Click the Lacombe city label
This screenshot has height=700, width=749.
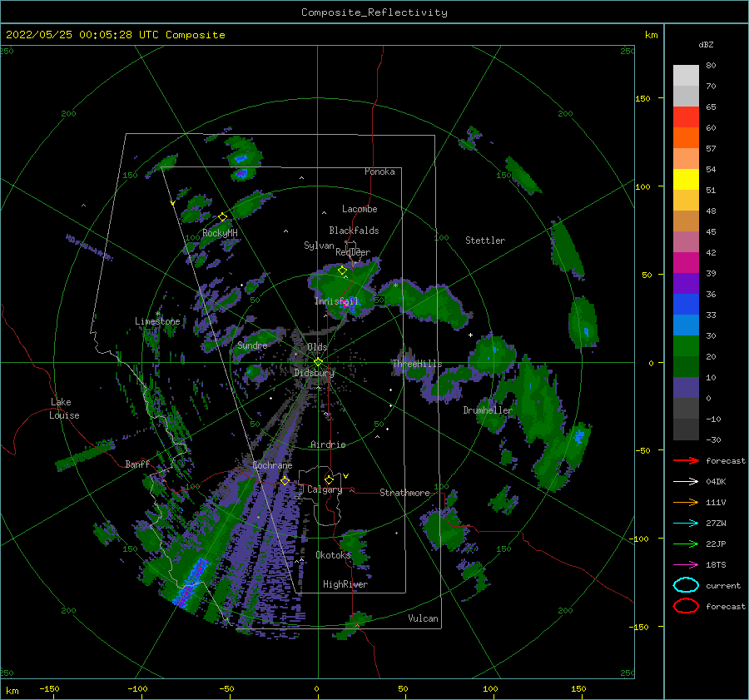point(360,209)
